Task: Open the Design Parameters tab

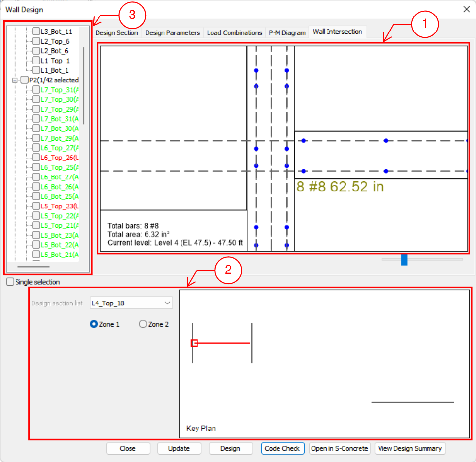Action: point(172,33)
